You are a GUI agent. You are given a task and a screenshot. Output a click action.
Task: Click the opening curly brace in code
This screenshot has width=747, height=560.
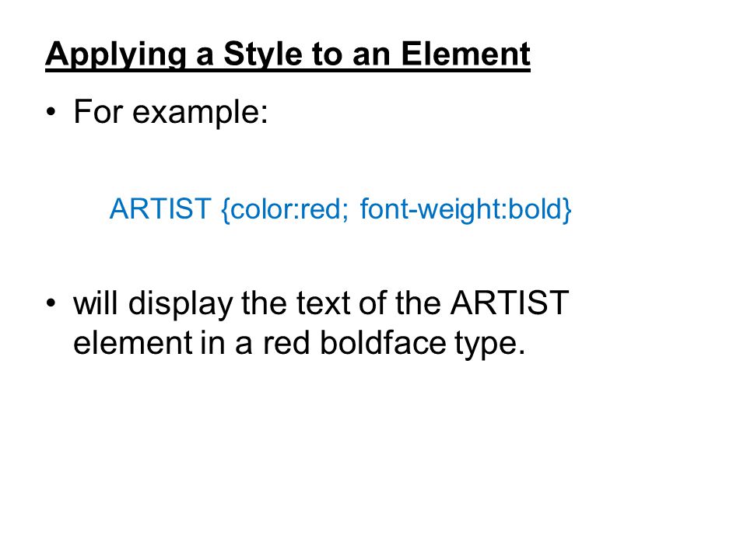pyautogui.click(x=226, y=209)
